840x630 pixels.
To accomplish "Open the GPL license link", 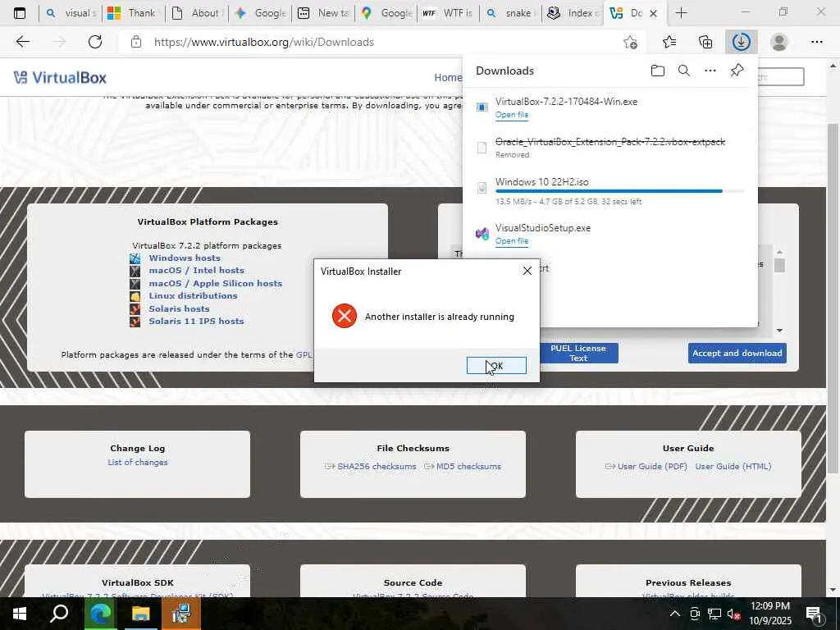I will tap(304, 354).
